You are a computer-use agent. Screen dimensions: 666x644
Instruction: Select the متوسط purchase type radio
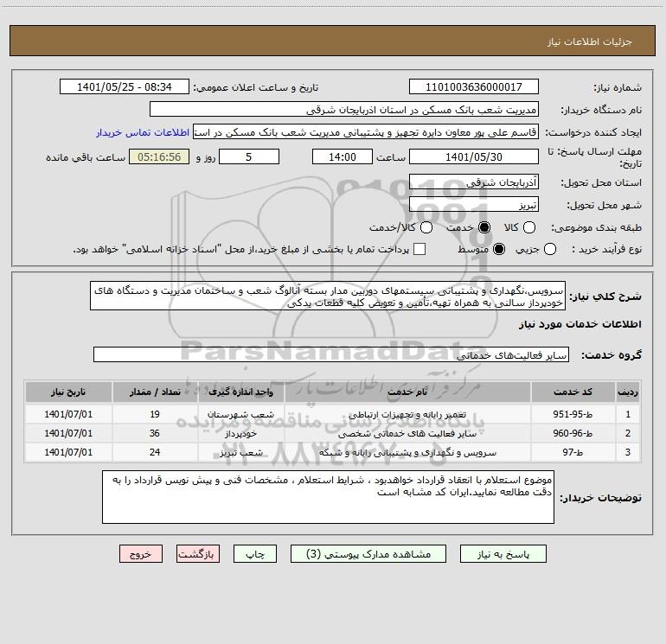pyautogui.click(x=499, y=249)
